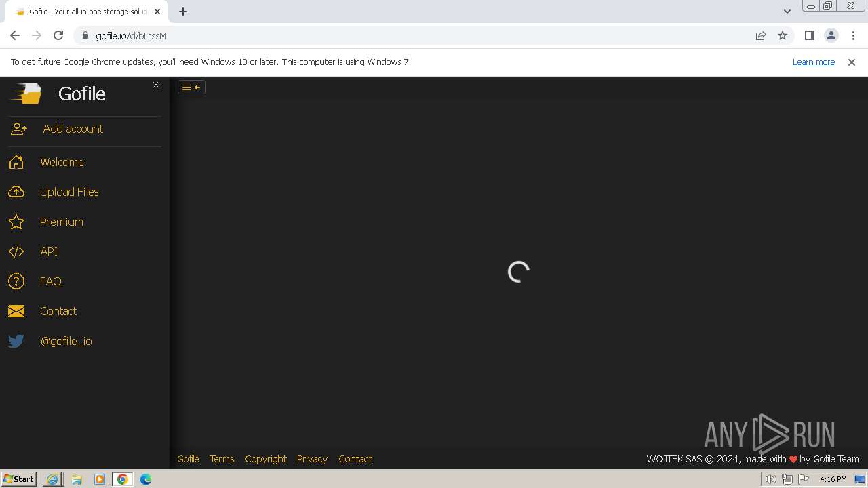Open Terms footer link
This screenshot has height=488, width=868.
(x=222, y=459)
